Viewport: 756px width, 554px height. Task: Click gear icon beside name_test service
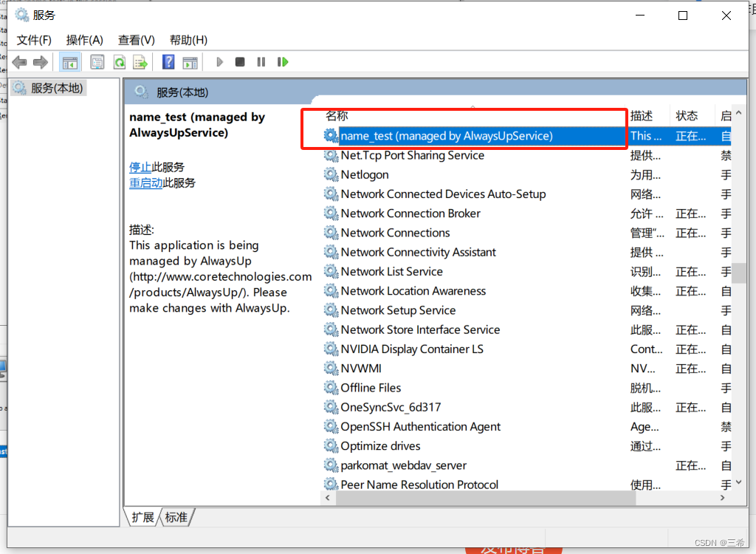[331, 136]
